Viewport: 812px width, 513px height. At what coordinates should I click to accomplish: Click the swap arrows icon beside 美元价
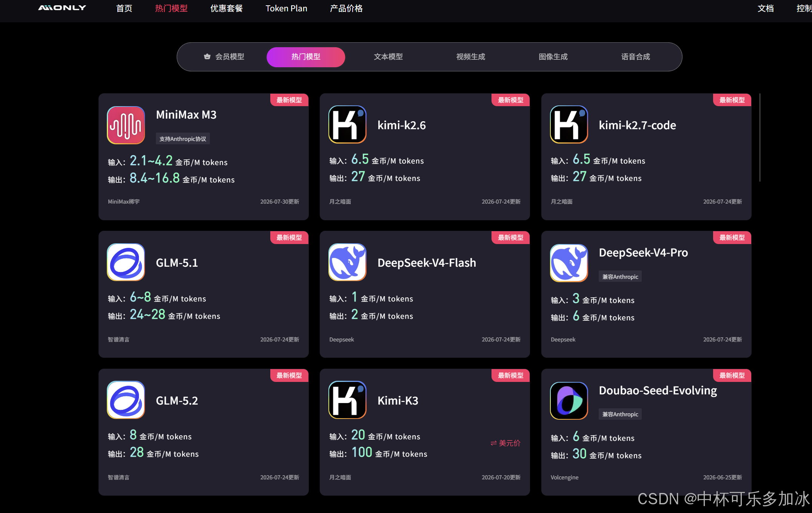[493, 443]
